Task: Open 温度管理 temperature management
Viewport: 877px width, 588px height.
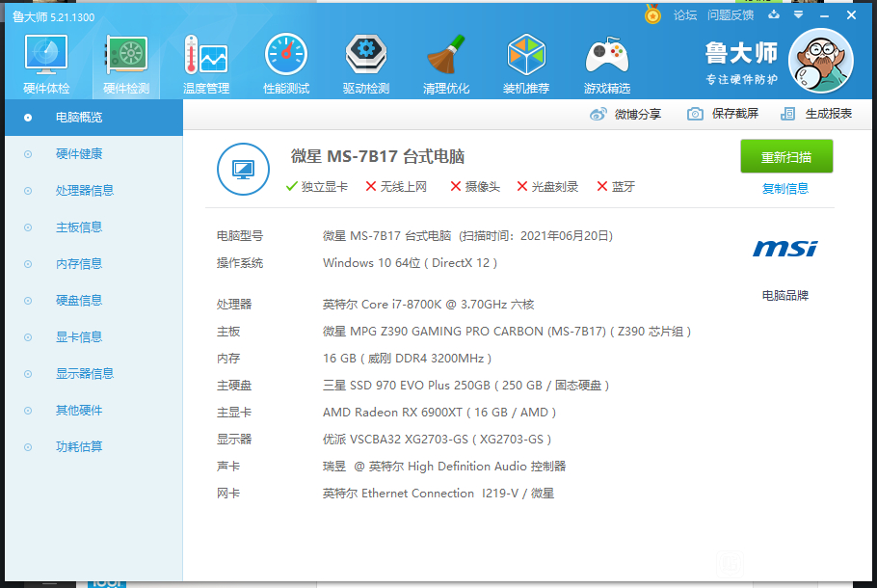Action: pos(206,65)
